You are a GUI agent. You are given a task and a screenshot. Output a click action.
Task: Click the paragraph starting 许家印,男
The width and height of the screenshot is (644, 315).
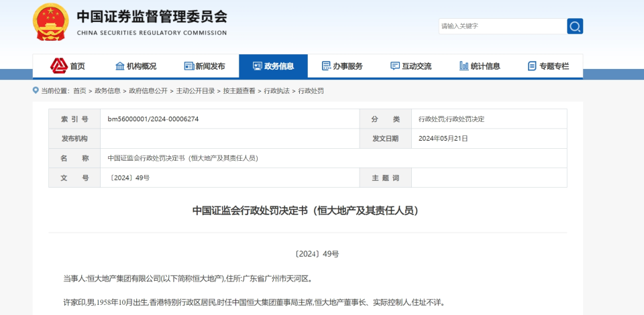254,303
